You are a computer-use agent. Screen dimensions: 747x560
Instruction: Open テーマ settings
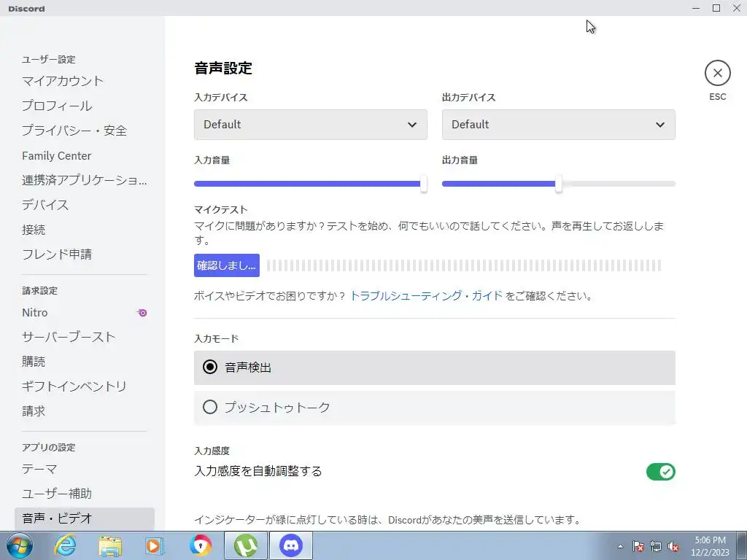coord(85,469)
